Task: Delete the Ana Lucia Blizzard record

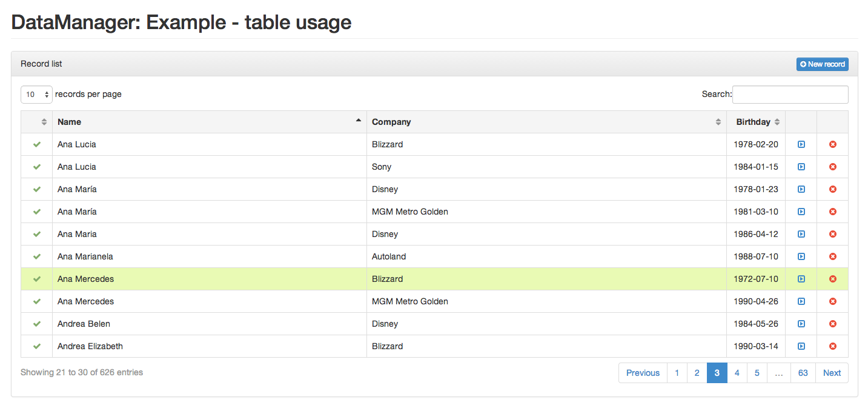Action: tap(832, 144)
